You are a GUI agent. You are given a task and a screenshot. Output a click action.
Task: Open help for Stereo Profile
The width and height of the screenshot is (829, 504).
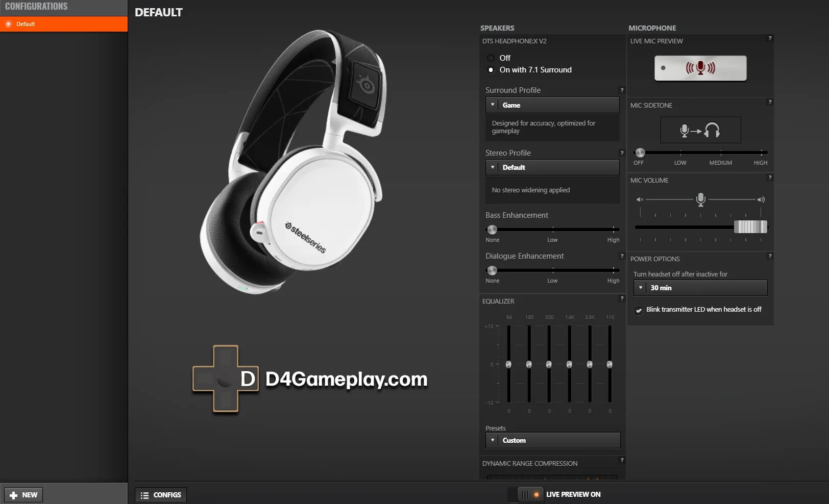pyautogui.click(x=622, y=153)
